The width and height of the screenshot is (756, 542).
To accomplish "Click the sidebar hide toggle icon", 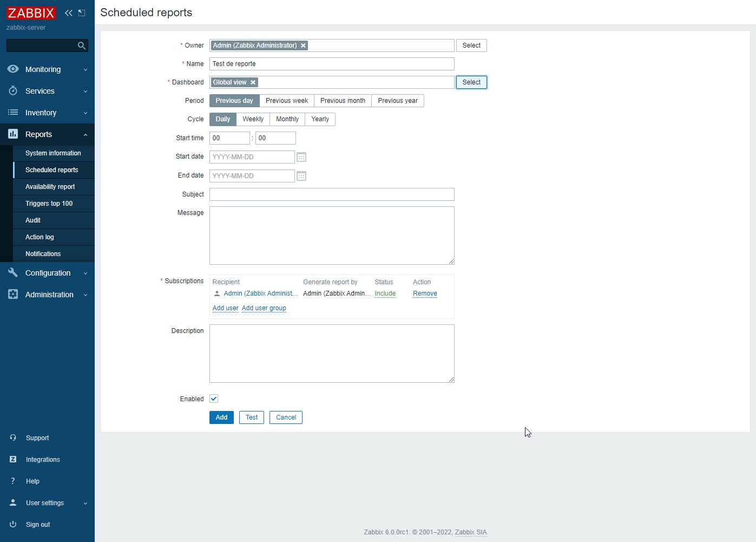I will (x=82, y=13).
